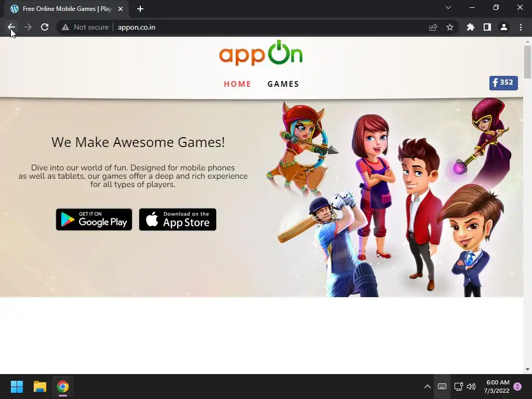Viewport: 532px width, 399px height.
Task: Go back using the browser back arrow
Action: tap(11, 27)
